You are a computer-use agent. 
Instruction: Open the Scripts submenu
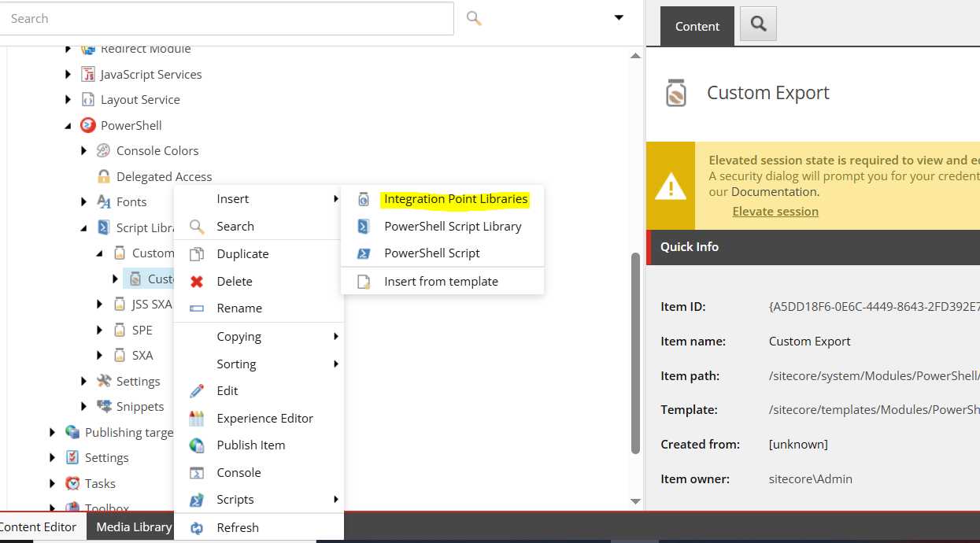coord(258,500)
